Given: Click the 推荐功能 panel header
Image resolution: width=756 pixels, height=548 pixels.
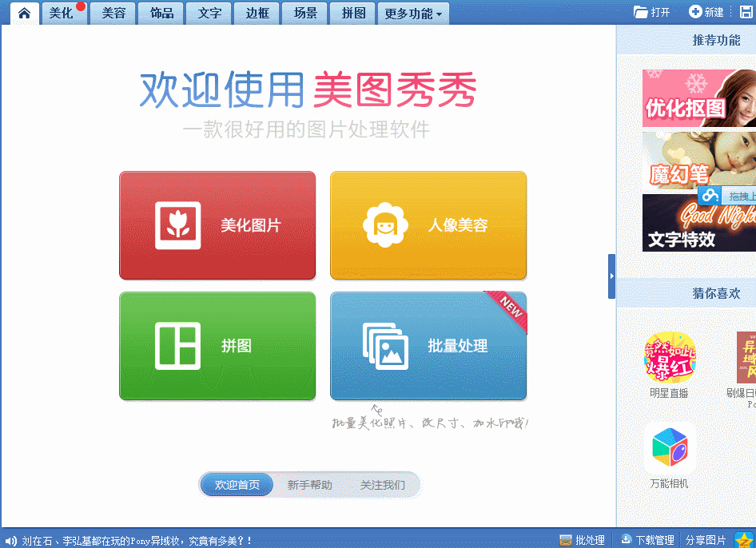Looking at the screenshot, I should 716,40.
